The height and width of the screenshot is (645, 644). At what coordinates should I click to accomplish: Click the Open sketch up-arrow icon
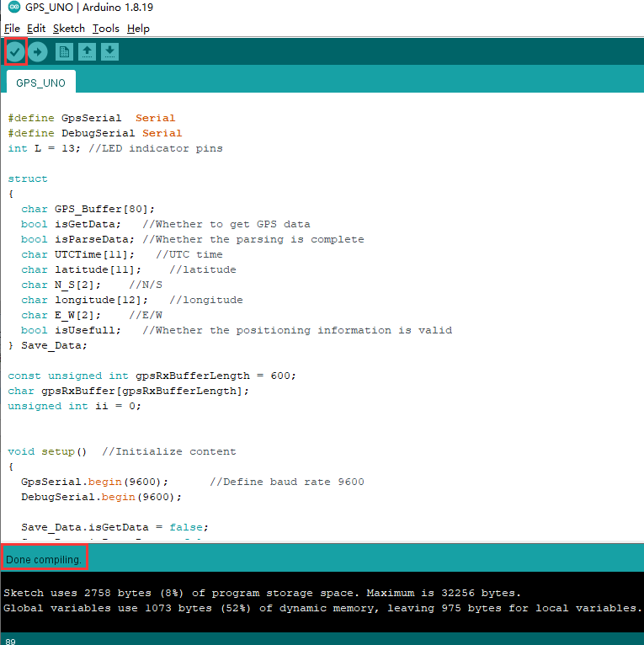tap(87, 52)
